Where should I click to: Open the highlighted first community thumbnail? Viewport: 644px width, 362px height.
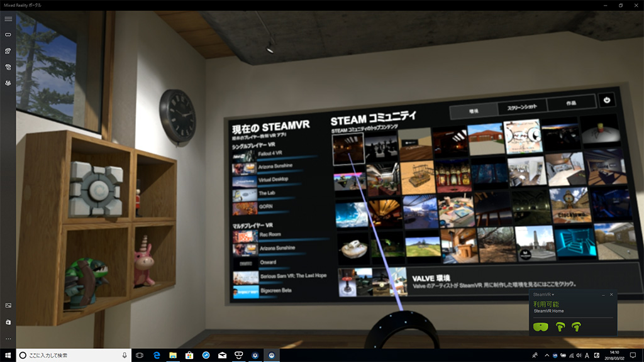[348, 148]
